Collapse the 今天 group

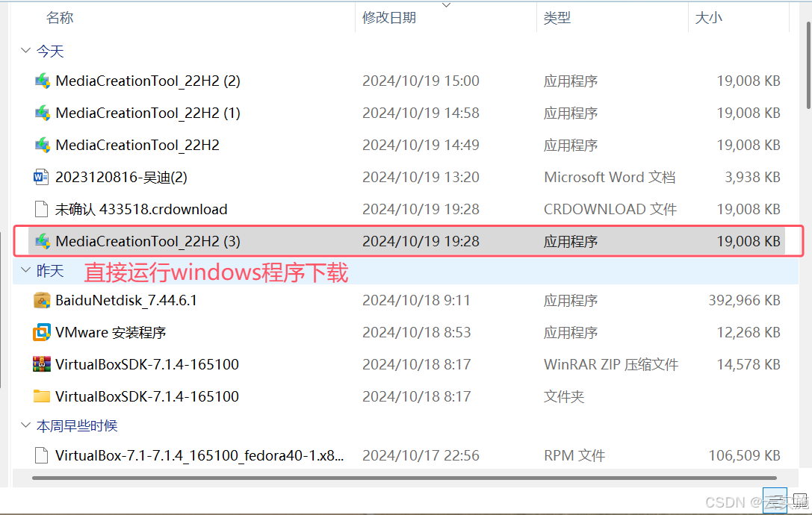tap(25, 51)
